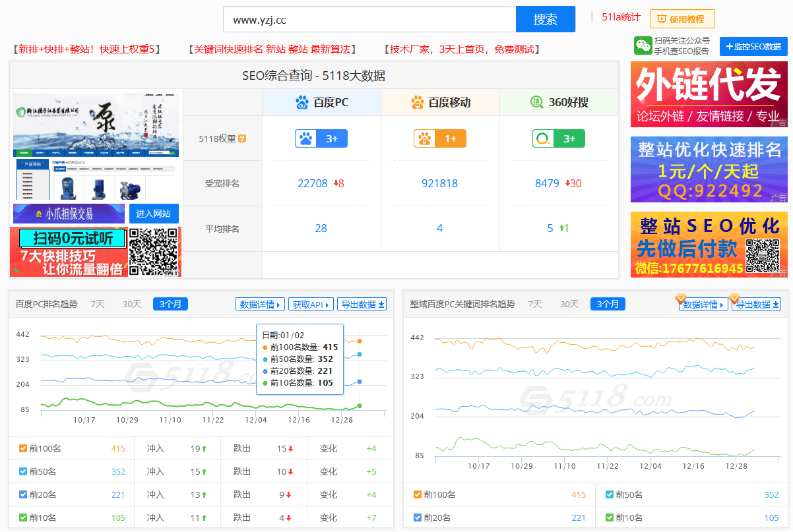
Task: Select the 30天 tab in 整域百度PC关键词排名趋势
Action: (x=569, y=304)
